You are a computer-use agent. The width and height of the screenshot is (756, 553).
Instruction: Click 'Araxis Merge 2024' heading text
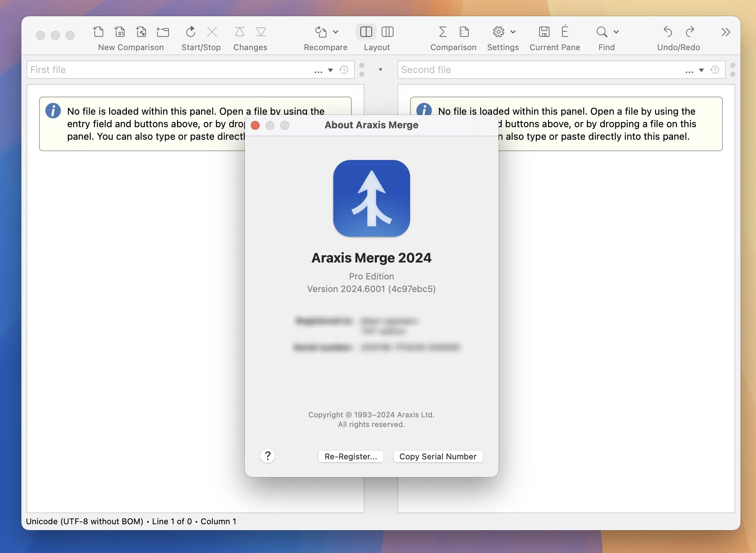tap(372, 258)
